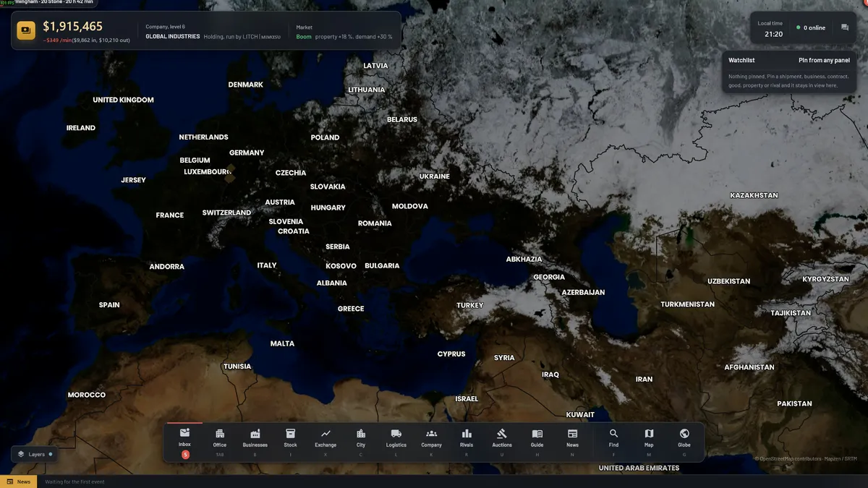Image resolution: width=868 pixels, height=488 pixels.
Task: Click the yellow cash wallet icon
Action: pyautogui.click(x=27, y=30)
